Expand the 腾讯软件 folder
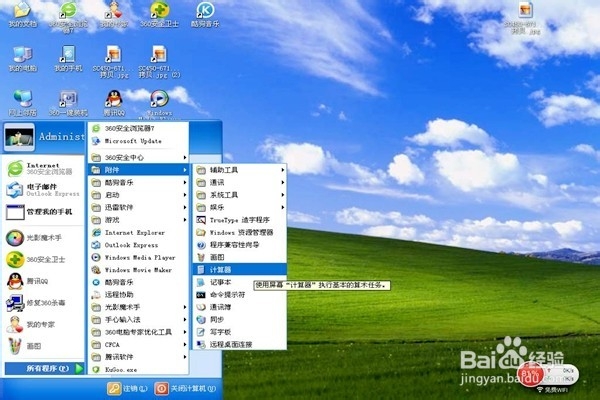600x400 pixels. [139, 357]
